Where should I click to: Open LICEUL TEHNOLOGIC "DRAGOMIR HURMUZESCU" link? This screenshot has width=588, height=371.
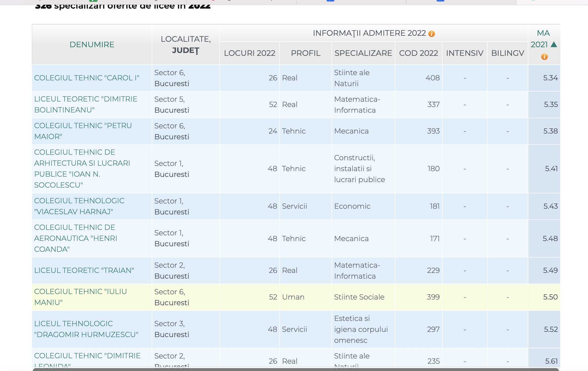click(x=86, y=329)
